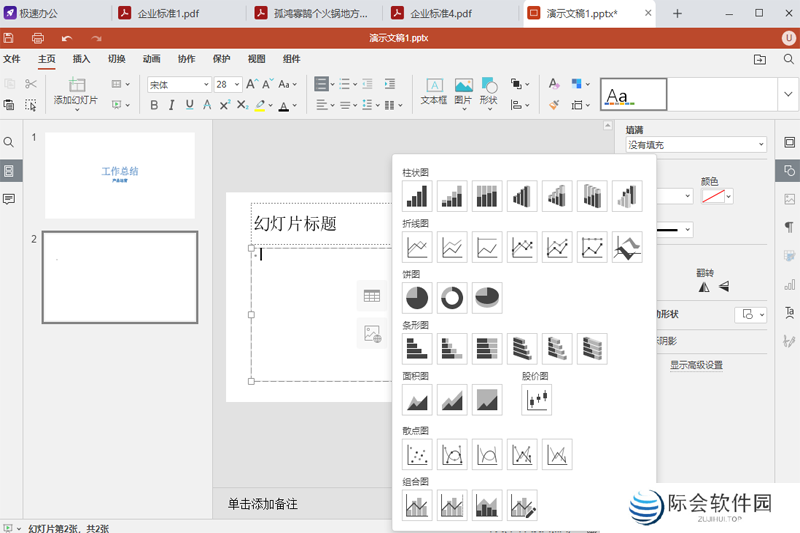Open the line color swatch under 颜色
This screenshot has width=800, height=533.
coord(712,196)
